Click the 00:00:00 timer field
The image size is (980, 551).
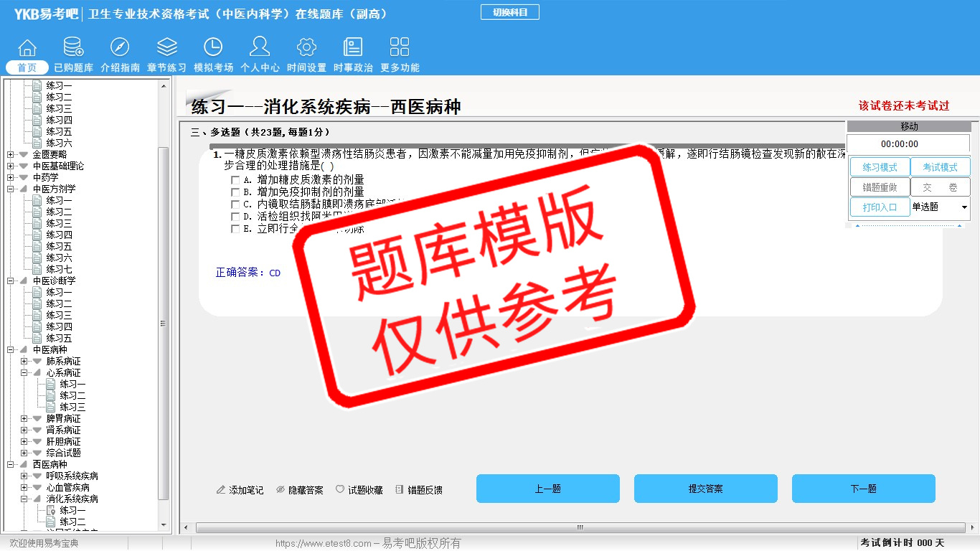point(908,143)
